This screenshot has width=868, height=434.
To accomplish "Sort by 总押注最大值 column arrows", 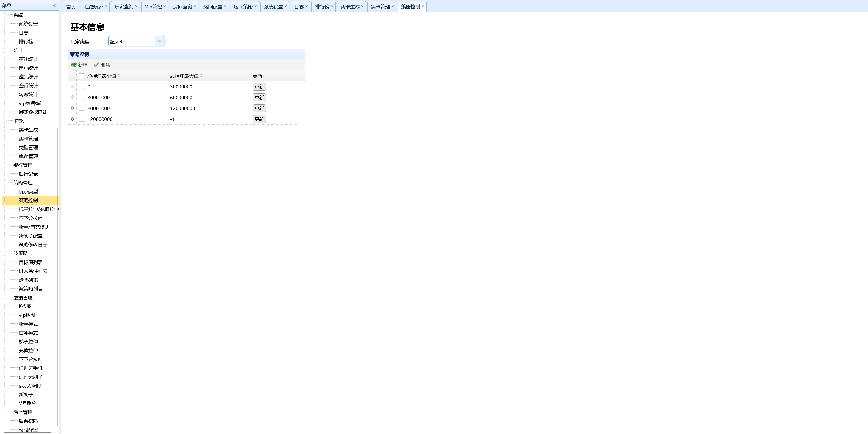I will click(201, 76).
